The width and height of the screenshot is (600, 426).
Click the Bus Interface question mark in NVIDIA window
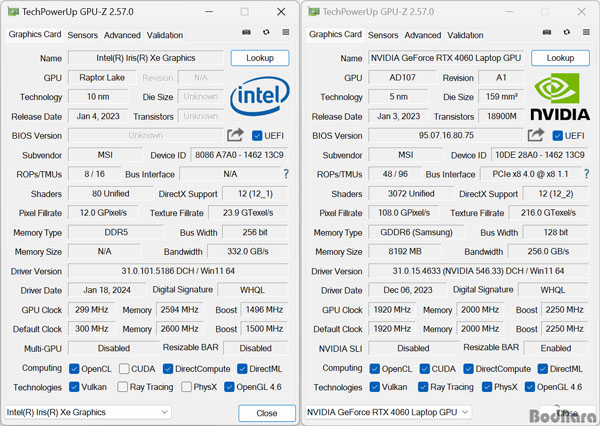tap(586, 174)
